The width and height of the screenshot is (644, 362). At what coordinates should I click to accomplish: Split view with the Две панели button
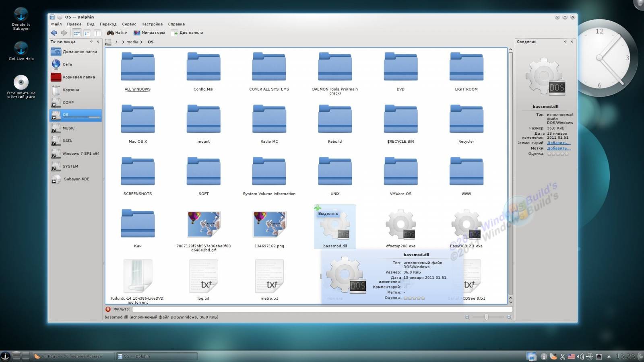[x=187, y=33]
